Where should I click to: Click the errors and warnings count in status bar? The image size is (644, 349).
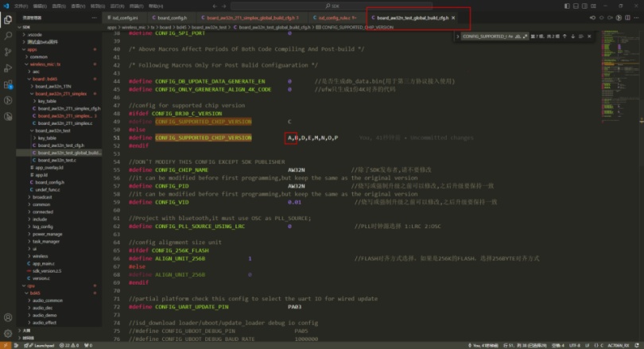click(69, 345)
